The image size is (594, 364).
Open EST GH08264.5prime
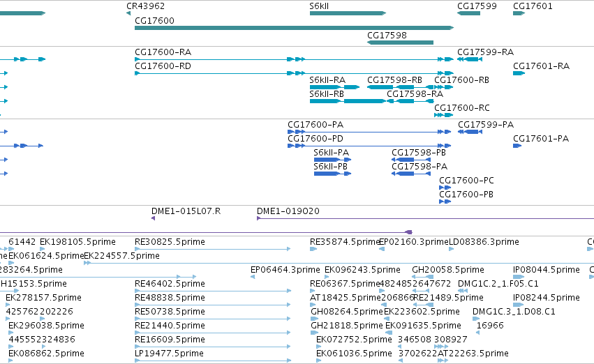347,312
